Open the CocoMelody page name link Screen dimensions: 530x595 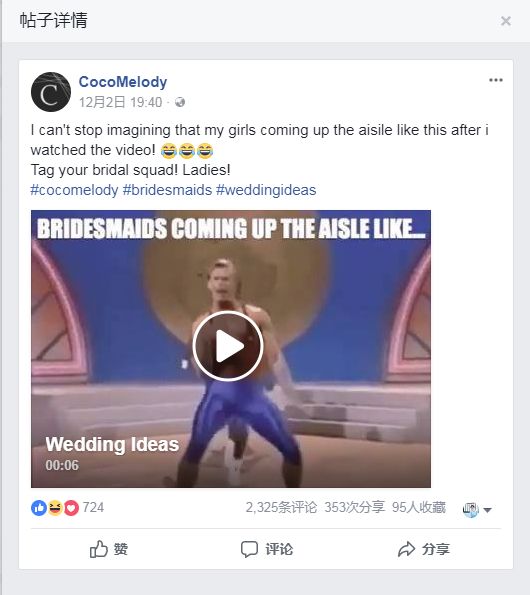pyautogui.click(x=123, y=82)
